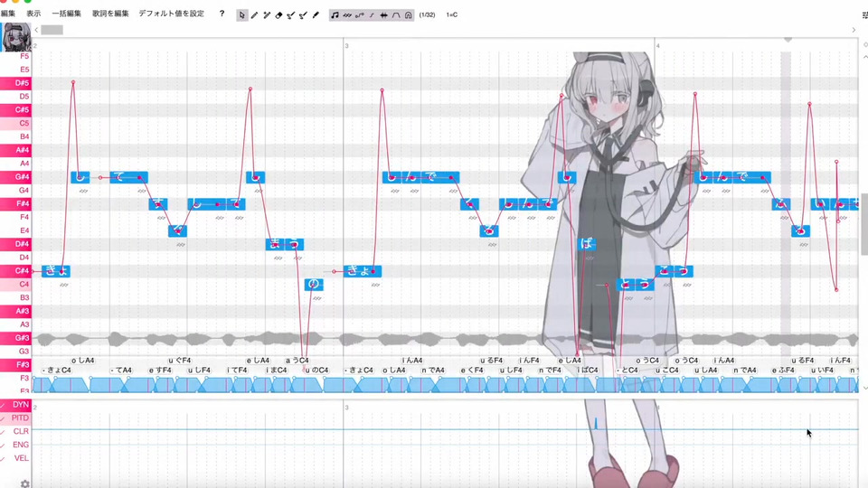Toggle the snap magnet button
The height and width of the screenshot is (488, 868).
[x=408, y=15]
